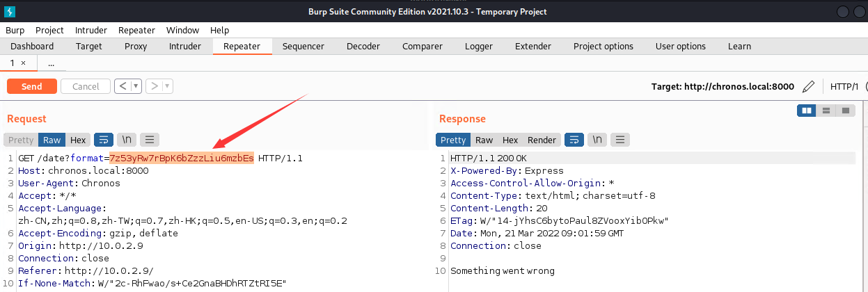Open the Window menu

(x=182, y=30)
